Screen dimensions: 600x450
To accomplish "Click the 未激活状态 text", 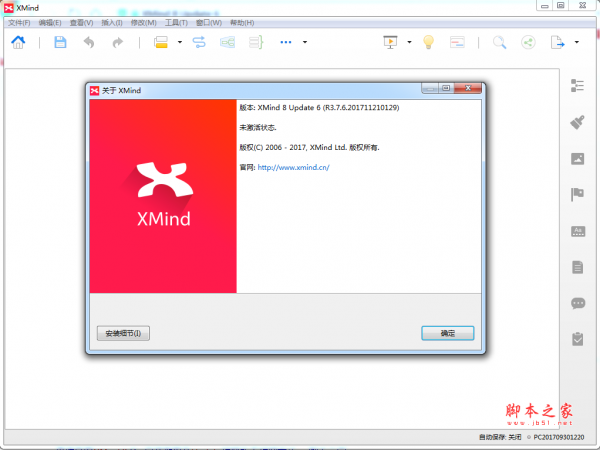I will pyautogui.click(x=258, y=127).
